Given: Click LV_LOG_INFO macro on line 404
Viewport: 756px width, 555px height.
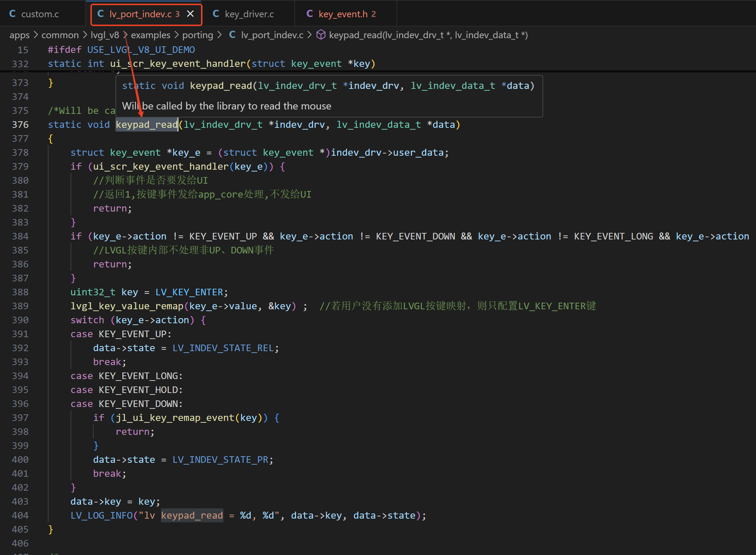Looking at the screenshot, I should [101, 516].
